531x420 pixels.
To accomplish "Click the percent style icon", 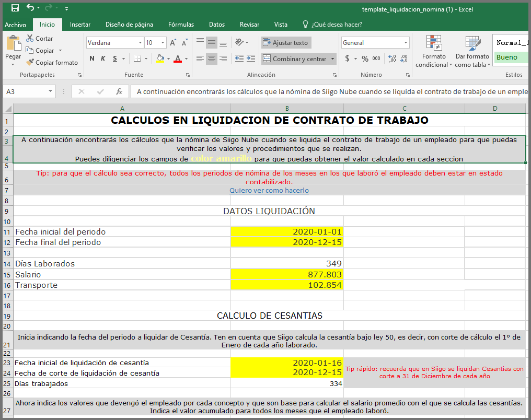I will 365,59.
